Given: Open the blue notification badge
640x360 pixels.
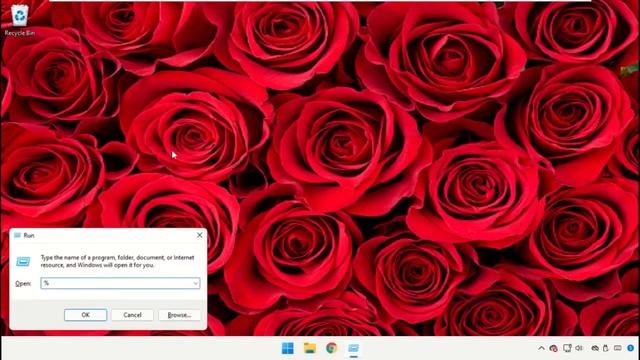Looking at the screenshot, I should [631, 348].
